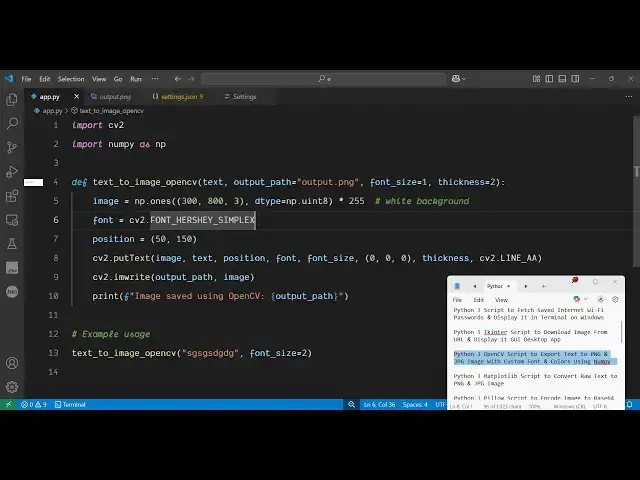This screenshot has width=640, height=480.
Task: Open the View menu in VS Code
Action: click(x=99, y=79)
